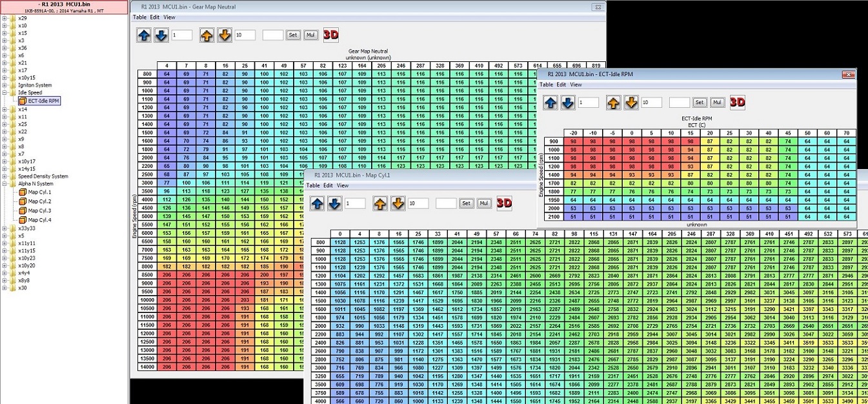
Task: Open the 3D view for ECT-Idle RPM
Action: [738, 102]
